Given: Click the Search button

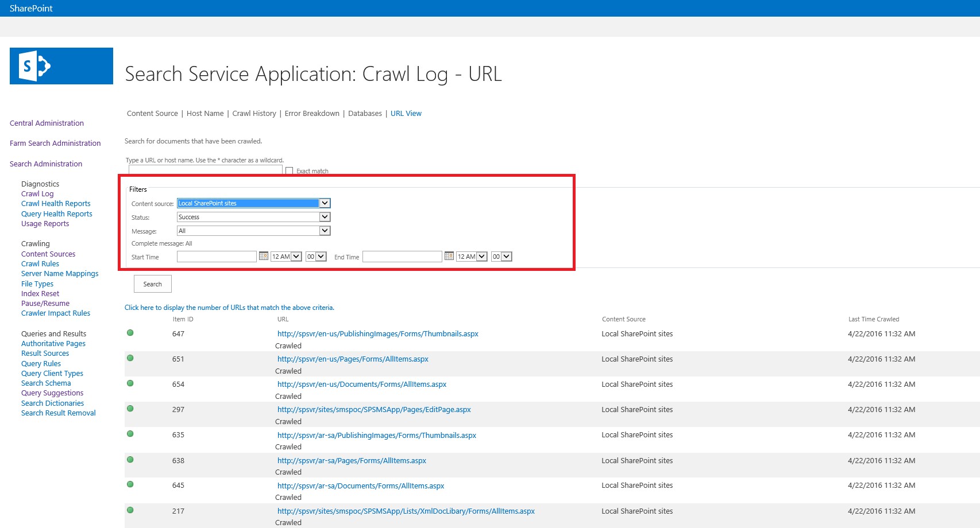Looking at the screenshot, I should tap(153, 284).
